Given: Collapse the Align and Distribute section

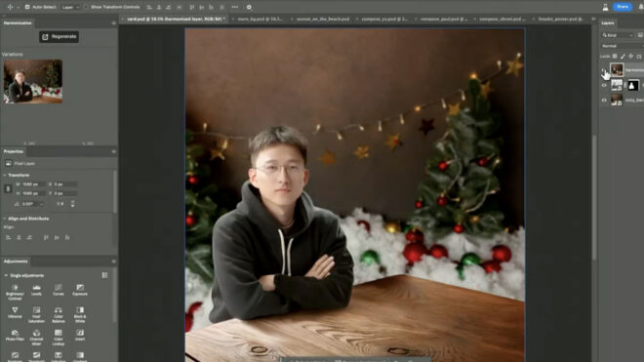Looking at the screenshot, I should tap(5, 219).
